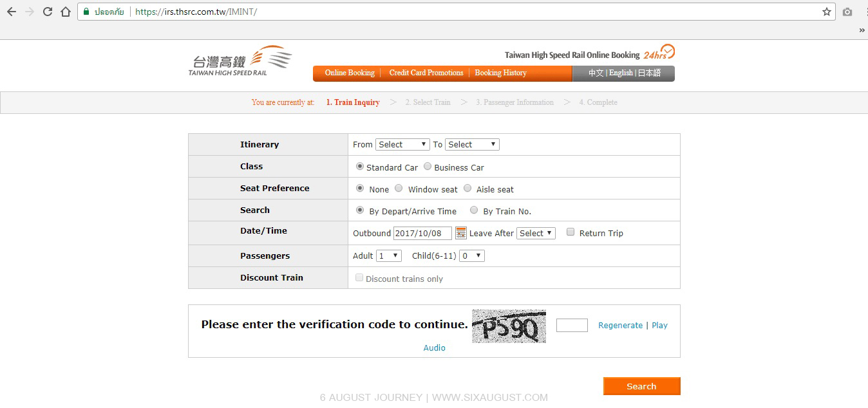
Task: Select the Business Car radio option
Action: (x=428, y=167)
